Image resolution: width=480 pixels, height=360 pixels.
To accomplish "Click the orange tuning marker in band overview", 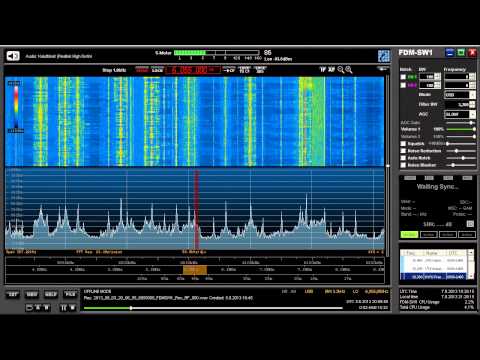I will [x=195, y=270].
